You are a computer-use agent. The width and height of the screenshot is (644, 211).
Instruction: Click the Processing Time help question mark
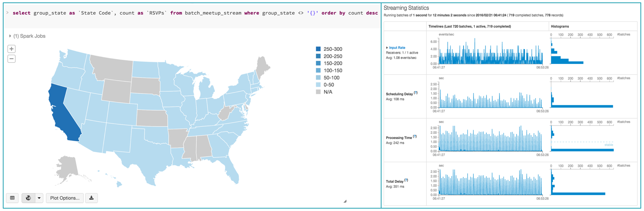point(415,137)
